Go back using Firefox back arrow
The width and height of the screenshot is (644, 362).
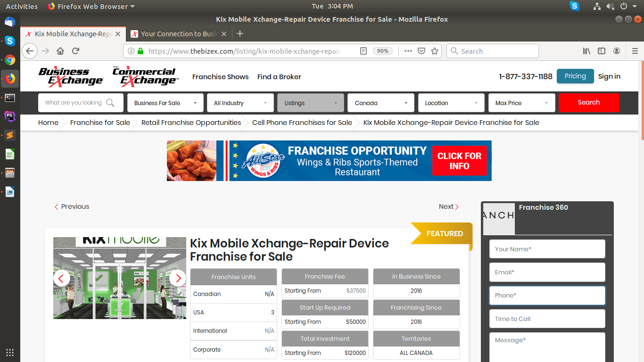click(x=29, y=51)
